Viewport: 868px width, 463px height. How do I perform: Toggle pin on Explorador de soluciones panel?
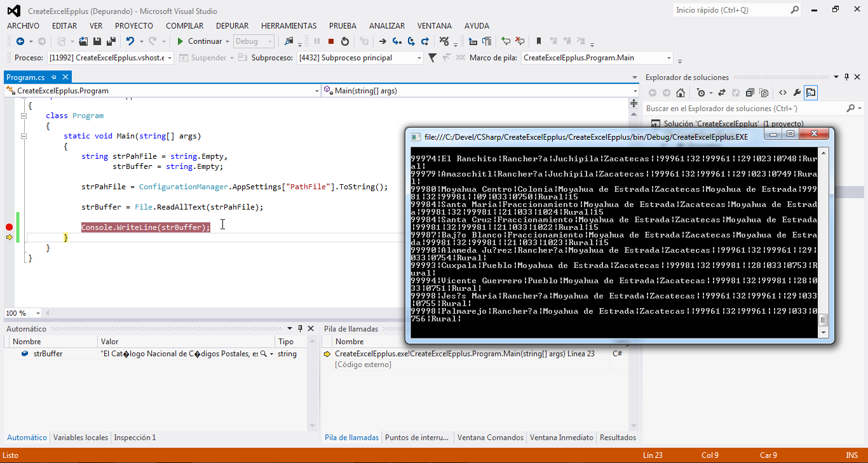[846, 77]
